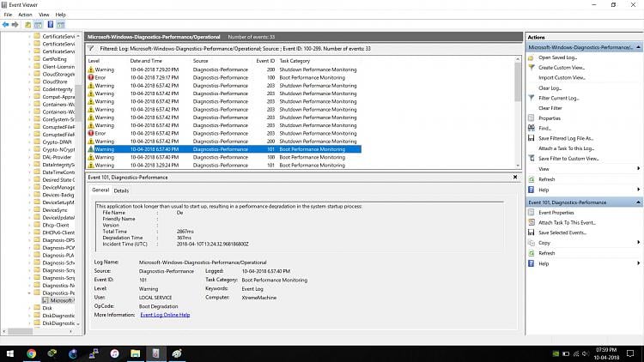The height and width of the screenshot is (362, 644).
Task: Open File Explorer from taskbar
Action: click(x=135, y=353)
